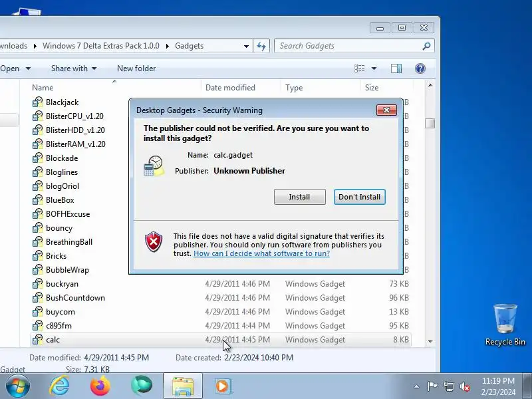
Task: Click the scrollbar down arrow
Action: [430, 341]
